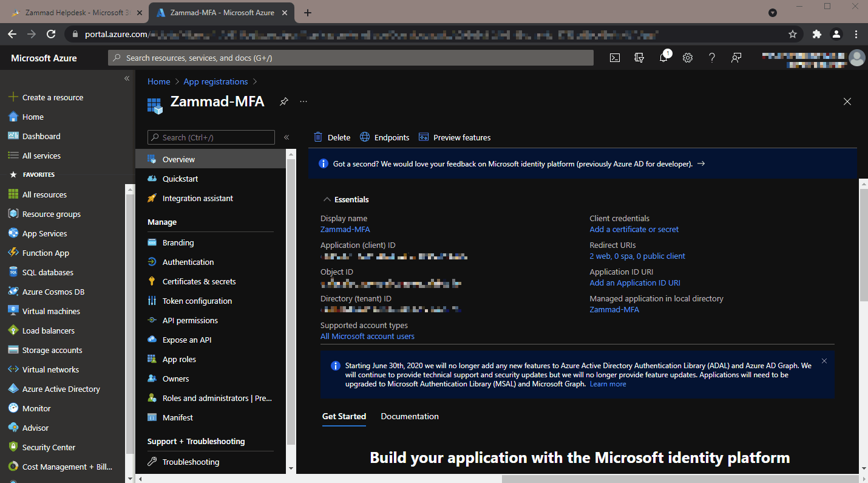Select Overview in resource menu
The width and height of the screenshot is (868, 483).
[210, 159]
